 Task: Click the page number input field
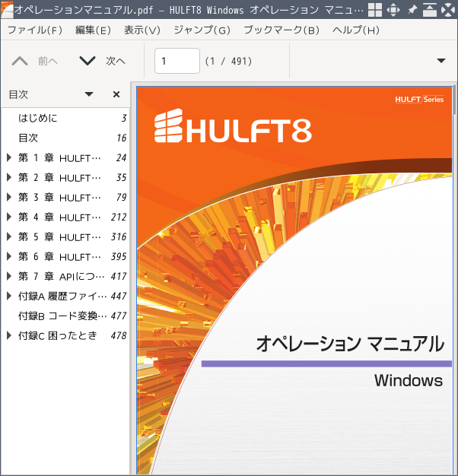[x=177, y=61]
